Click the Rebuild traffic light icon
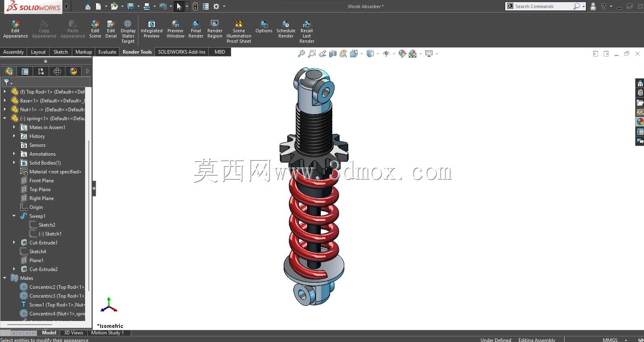644x342 pixels. point(195,6)
